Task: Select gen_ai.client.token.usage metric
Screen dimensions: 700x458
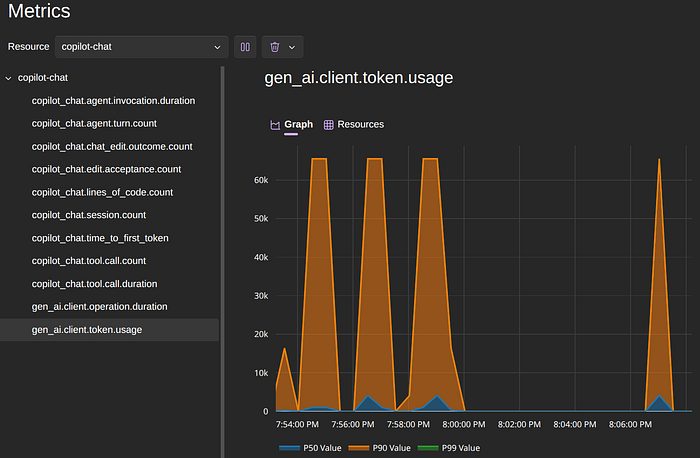Action: point(109,330)
